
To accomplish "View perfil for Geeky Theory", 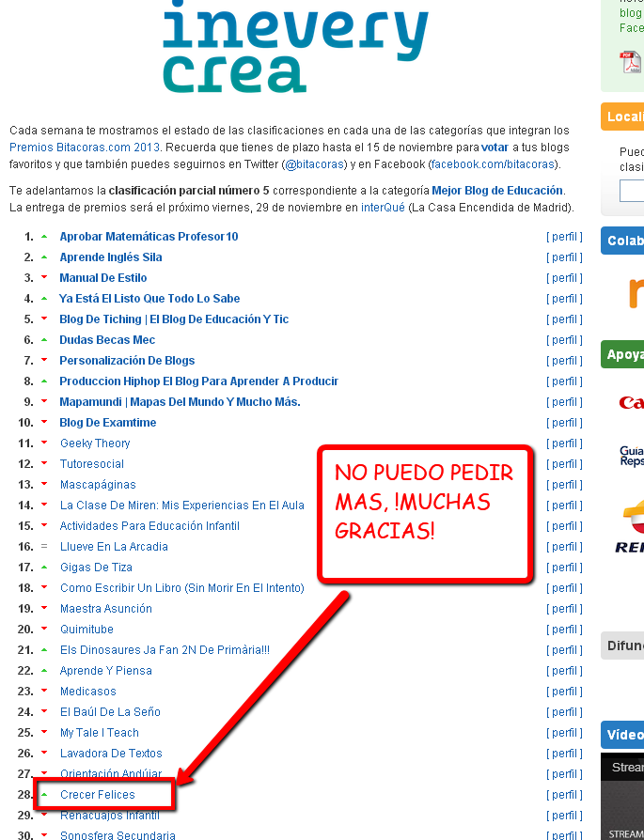I will coord(564,443).
